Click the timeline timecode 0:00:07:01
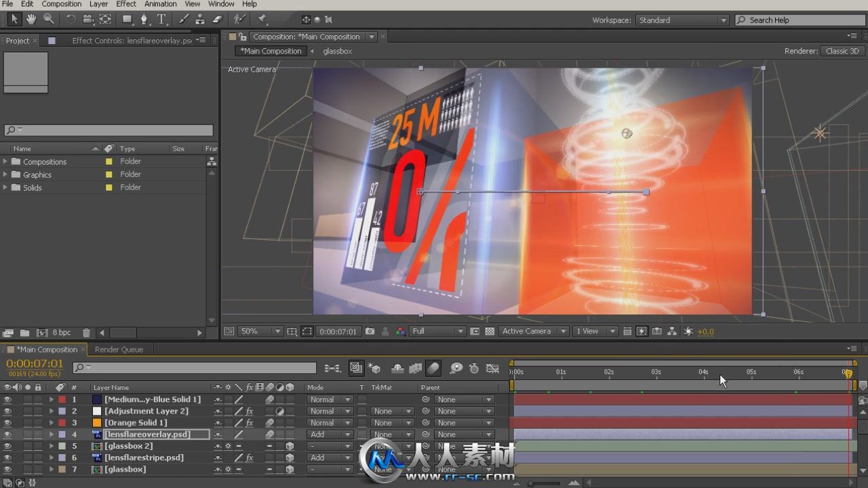 (x=35, y=364)
